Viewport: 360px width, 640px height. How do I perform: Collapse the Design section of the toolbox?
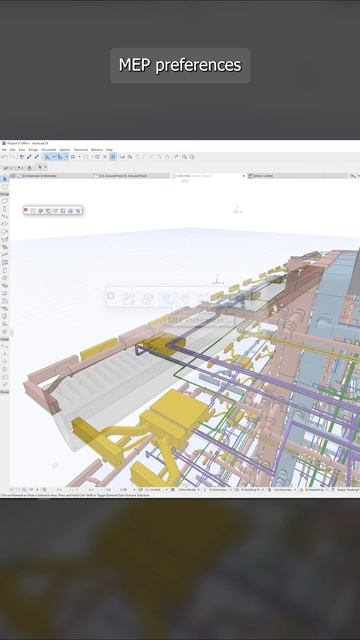click(4, 194)
